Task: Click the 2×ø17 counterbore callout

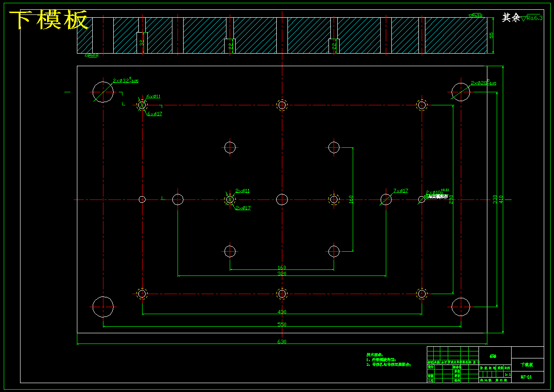Action: 243,208
